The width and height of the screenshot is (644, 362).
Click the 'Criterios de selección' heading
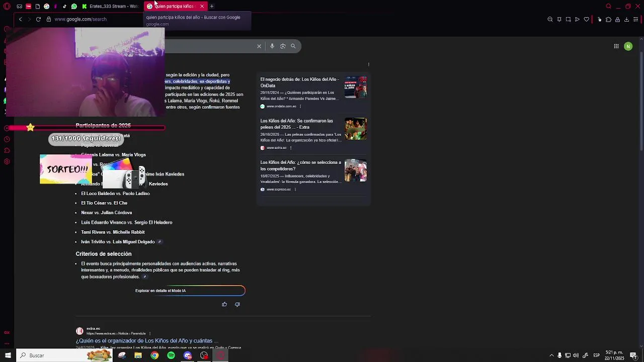pyautogui.click(x=104, y=254)
